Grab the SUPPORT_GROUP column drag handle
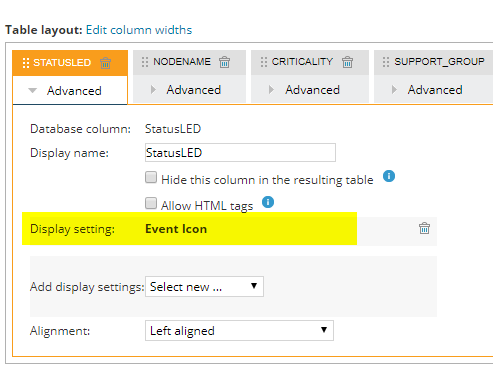The height and width of the screenshot is (385, 493). coord(386,62)
